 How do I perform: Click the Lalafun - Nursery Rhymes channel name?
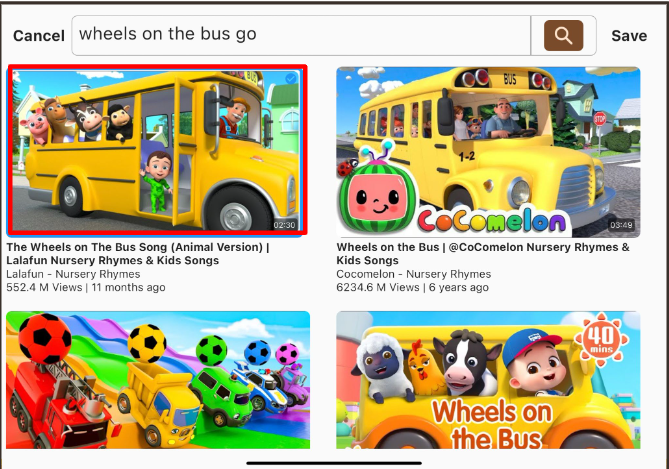click(x=73, y=274)
